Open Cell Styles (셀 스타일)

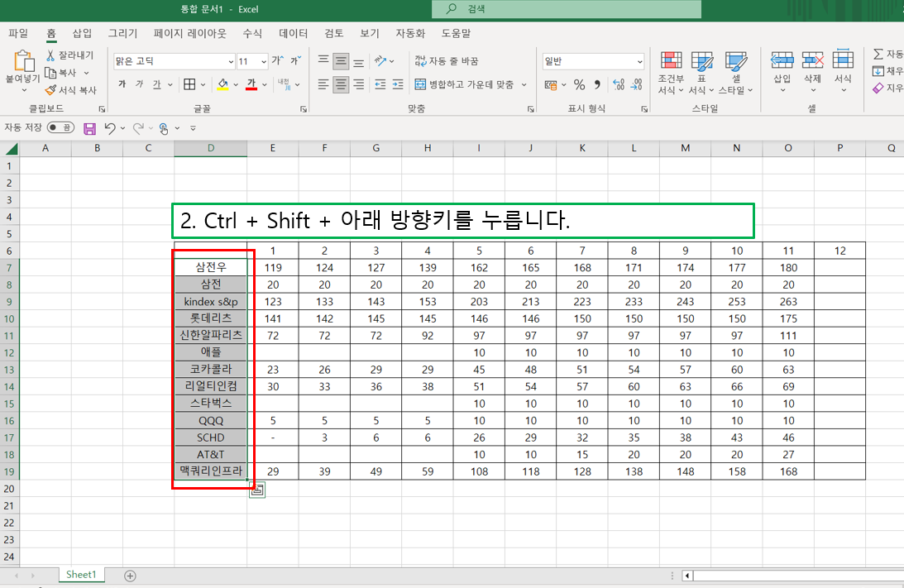point(735,73)
